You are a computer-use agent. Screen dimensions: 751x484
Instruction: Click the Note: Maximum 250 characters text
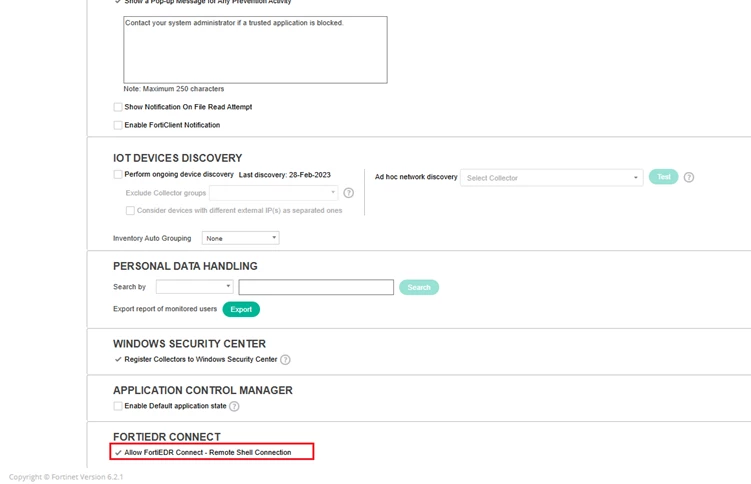point(173,89)
